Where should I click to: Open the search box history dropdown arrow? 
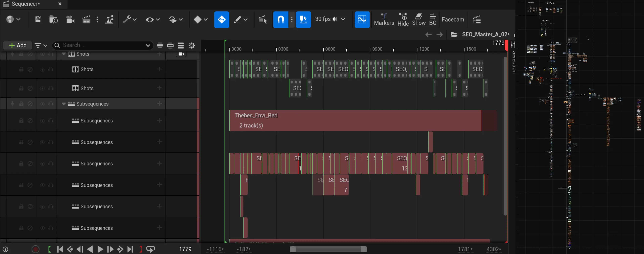click(x=148, y=45)
